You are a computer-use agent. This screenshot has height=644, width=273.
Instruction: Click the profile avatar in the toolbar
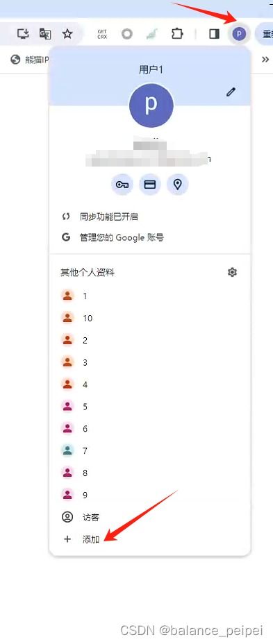point(239,34)
